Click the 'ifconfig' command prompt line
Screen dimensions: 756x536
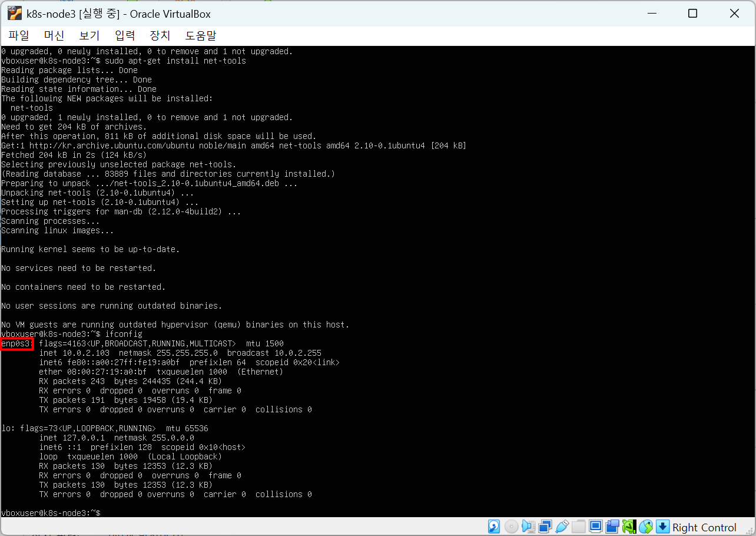[72, 334]
